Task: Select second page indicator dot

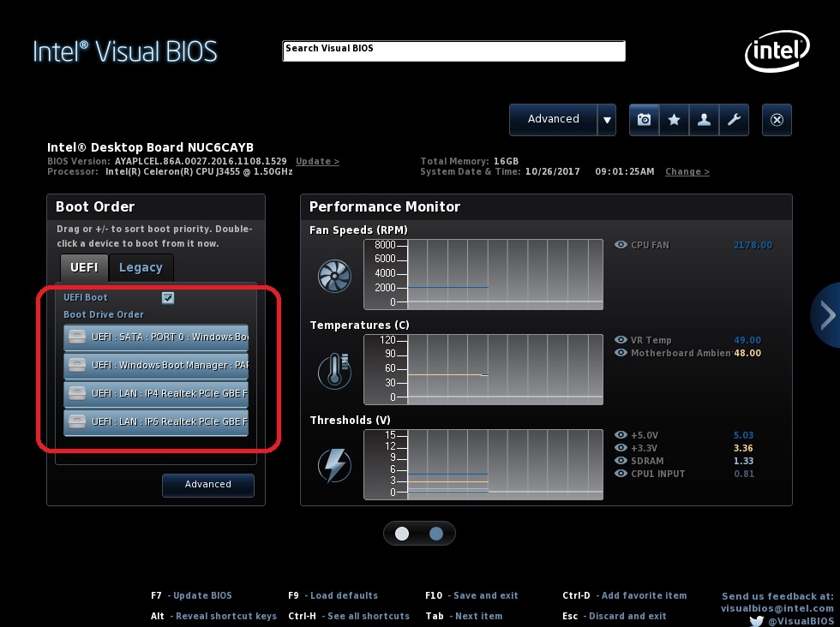Action: (x=436, y=534)
